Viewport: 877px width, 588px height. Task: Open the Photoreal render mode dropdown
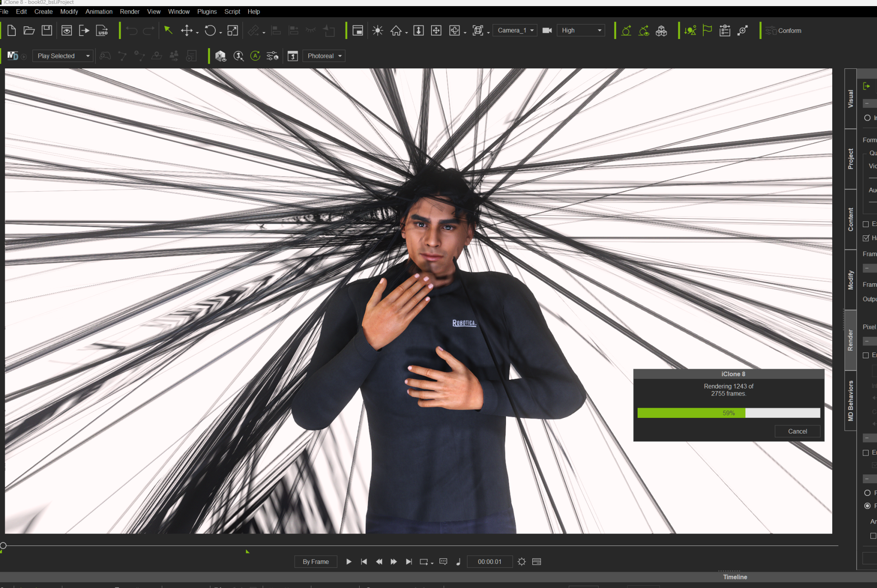(324, 56)
